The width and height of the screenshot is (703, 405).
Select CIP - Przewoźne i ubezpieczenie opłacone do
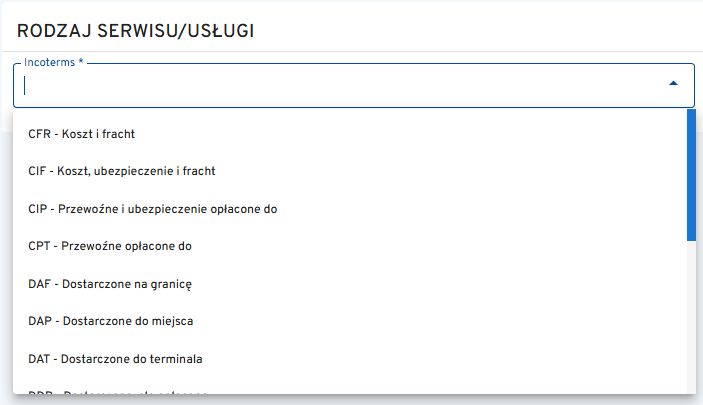(x=152, y=208)
